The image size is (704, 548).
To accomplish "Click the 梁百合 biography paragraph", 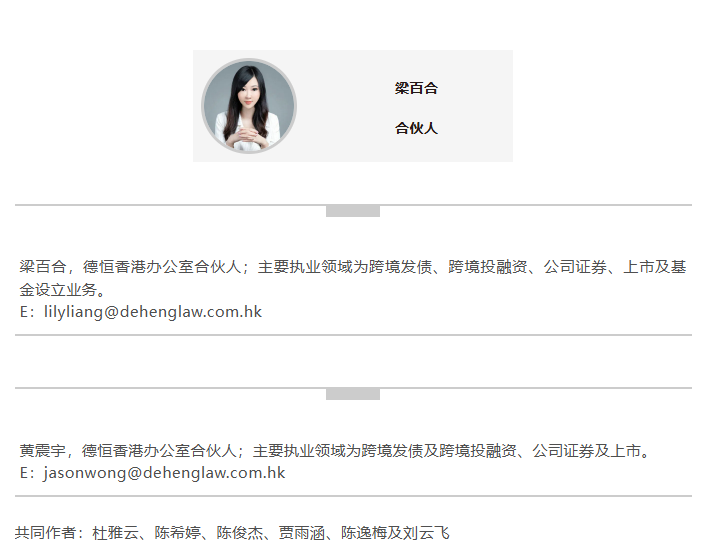I will click(353, 278).
